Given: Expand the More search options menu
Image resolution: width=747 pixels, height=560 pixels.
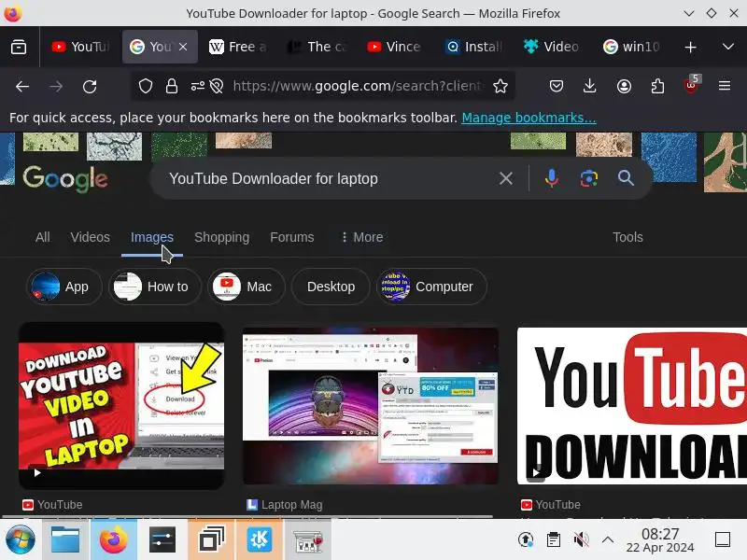Looking at the screenshot, I should 362,237.
